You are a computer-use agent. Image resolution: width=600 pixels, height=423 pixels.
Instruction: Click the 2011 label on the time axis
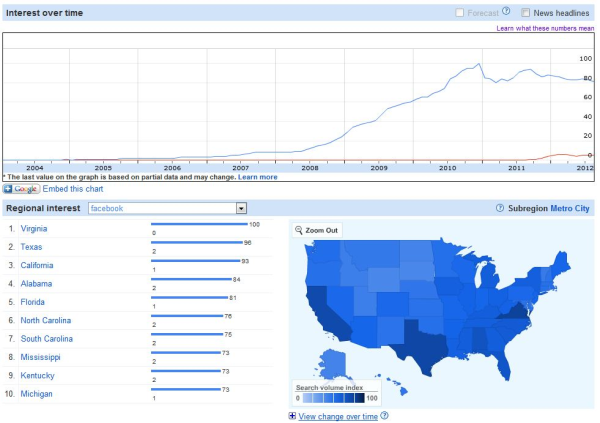click(516, 168)
